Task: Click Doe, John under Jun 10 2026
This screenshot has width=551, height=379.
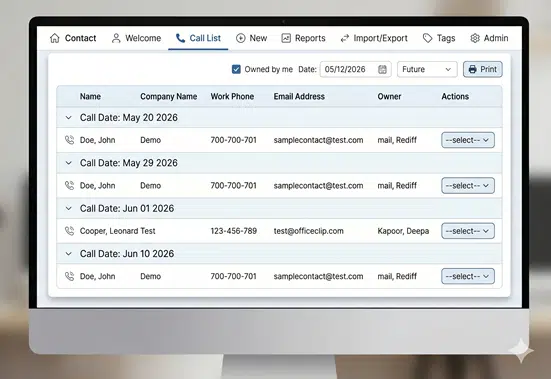Action: (x=97, y=276)
